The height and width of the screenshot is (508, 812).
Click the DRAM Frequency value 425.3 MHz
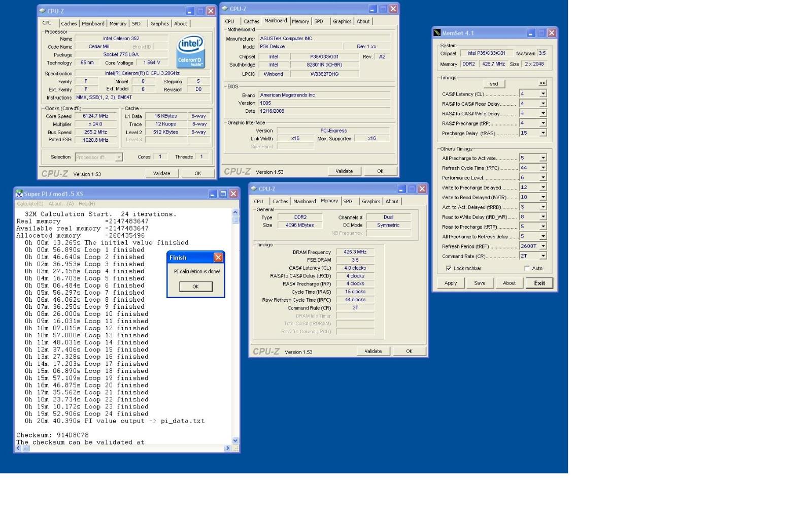pyautogui.click(x=355, y=252)
